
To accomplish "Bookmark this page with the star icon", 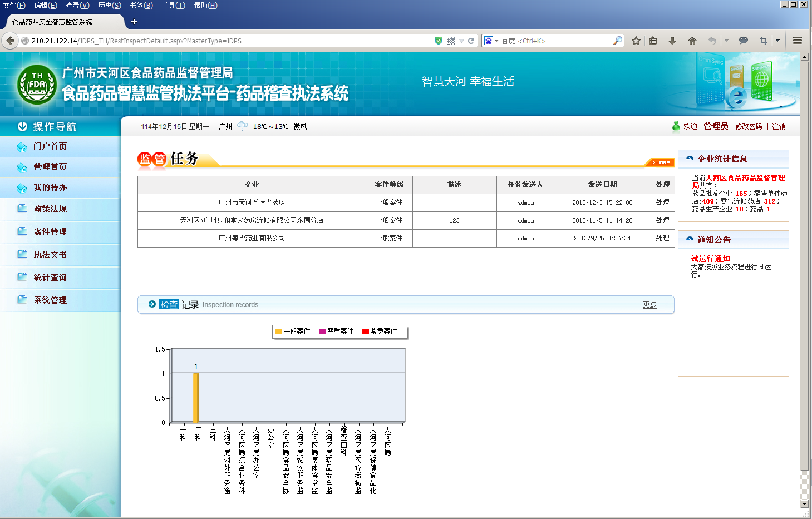I will click(636, 41).
